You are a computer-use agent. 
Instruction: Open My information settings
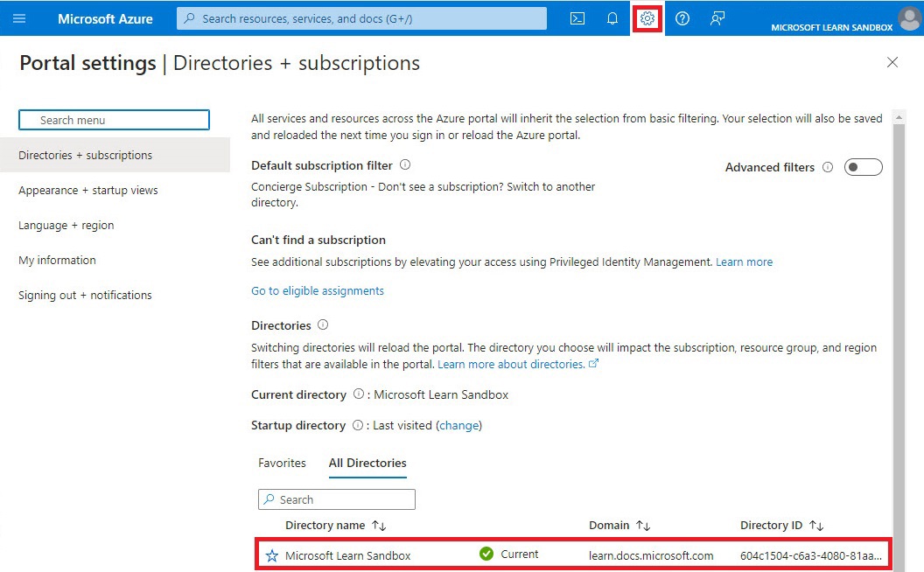[x=57, y=260]
